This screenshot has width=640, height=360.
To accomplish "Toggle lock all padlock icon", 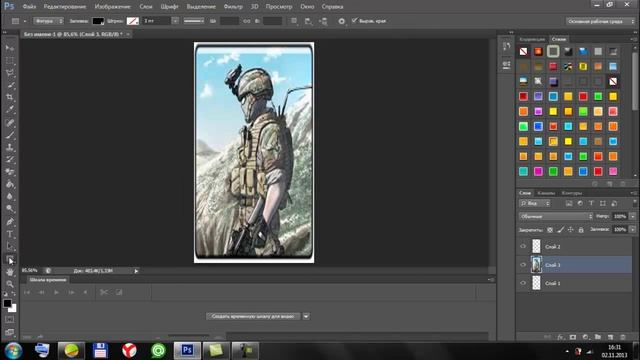I will (x=581, y=230).
